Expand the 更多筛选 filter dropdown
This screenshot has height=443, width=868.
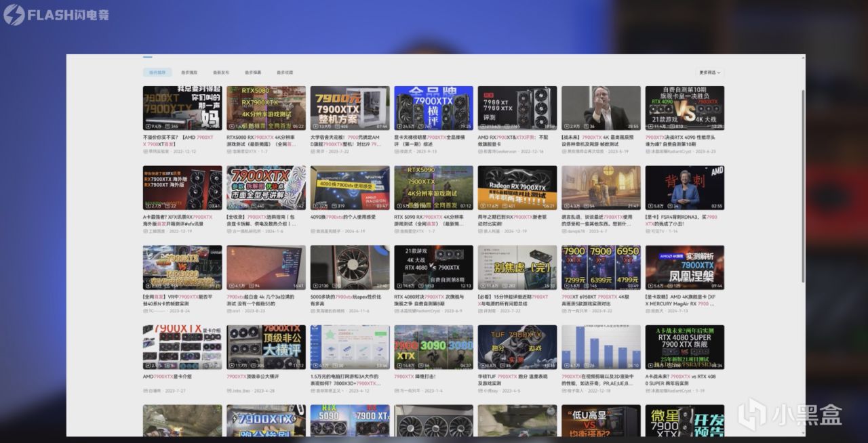coord(709,72)
